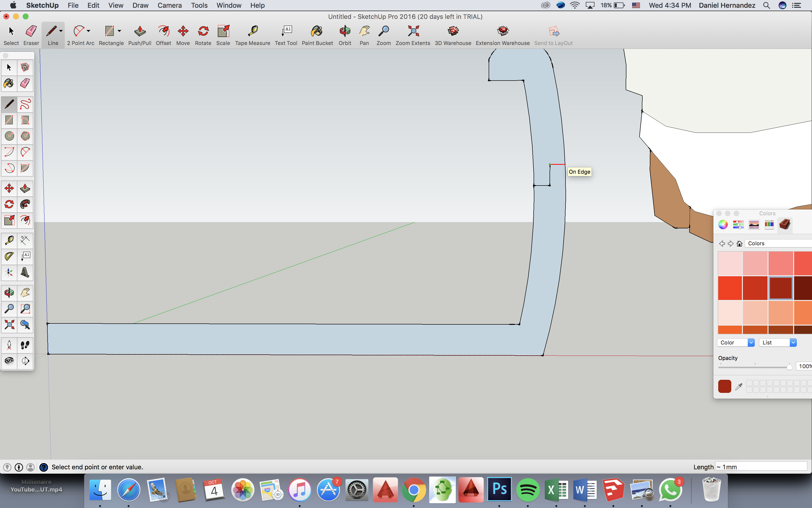Pick the Paint Bucket in the top toolbar
This screenshot has height=508, width=812.
pyautogui.click(x=317, y=35)
